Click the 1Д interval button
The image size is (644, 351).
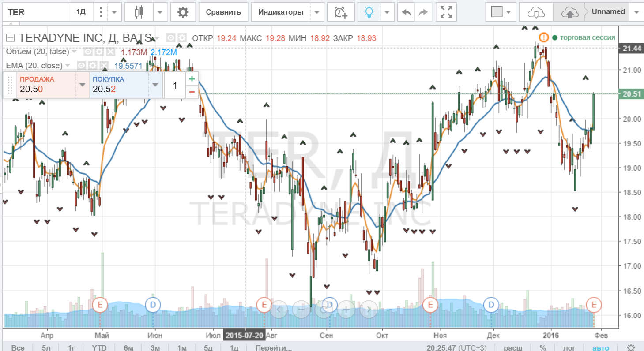point(81,12)
